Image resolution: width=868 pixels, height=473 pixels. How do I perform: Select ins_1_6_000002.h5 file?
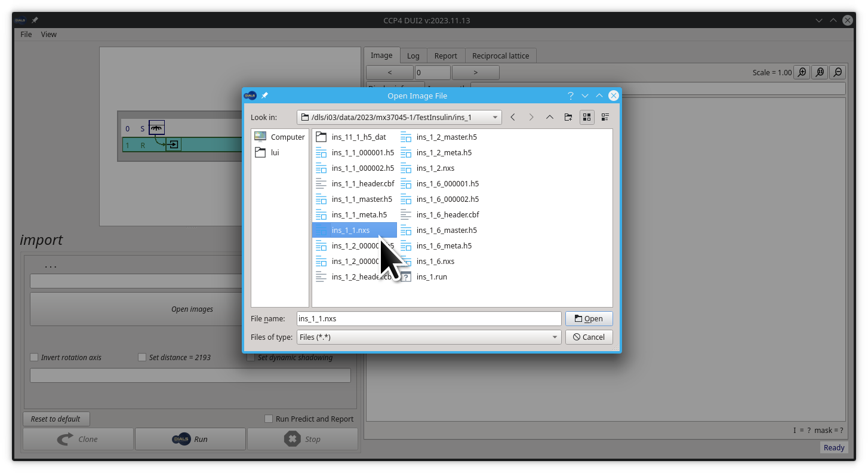coord(440,199)
